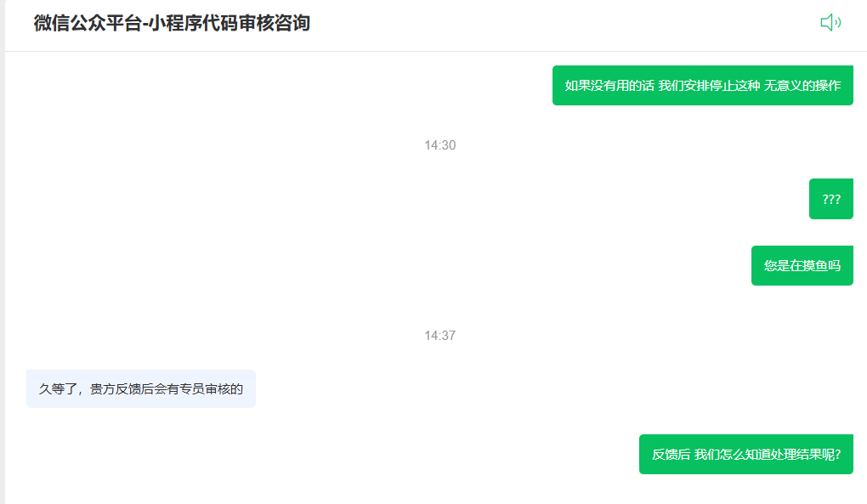Click the 专员审核 text in the support reply
The height and width of the screenshot is (504, 867).
point(205,389)
